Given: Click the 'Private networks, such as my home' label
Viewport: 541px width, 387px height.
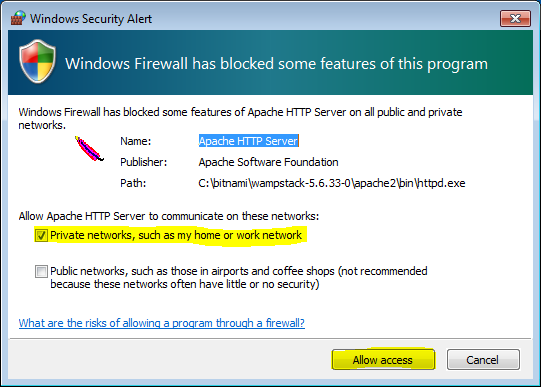Looking at the screenshot, I should coord(176,235).
